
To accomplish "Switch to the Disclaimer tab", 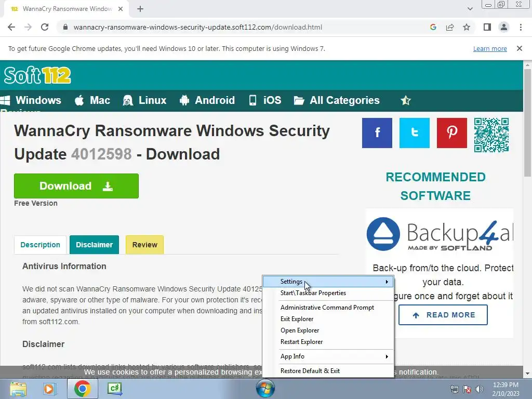I will point(95,245).
